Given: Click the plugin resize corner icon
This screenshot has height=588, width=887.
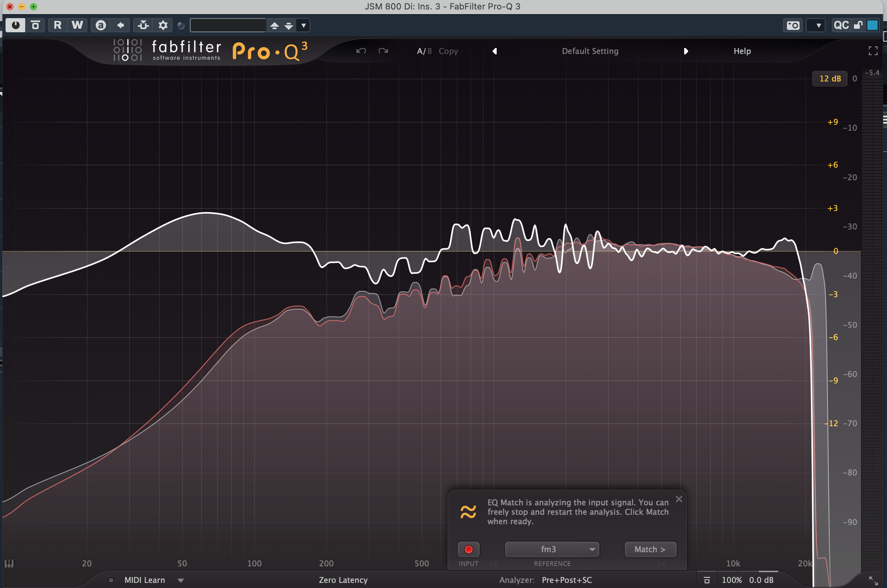Looking at the screenshot, I should pos(873,581).
